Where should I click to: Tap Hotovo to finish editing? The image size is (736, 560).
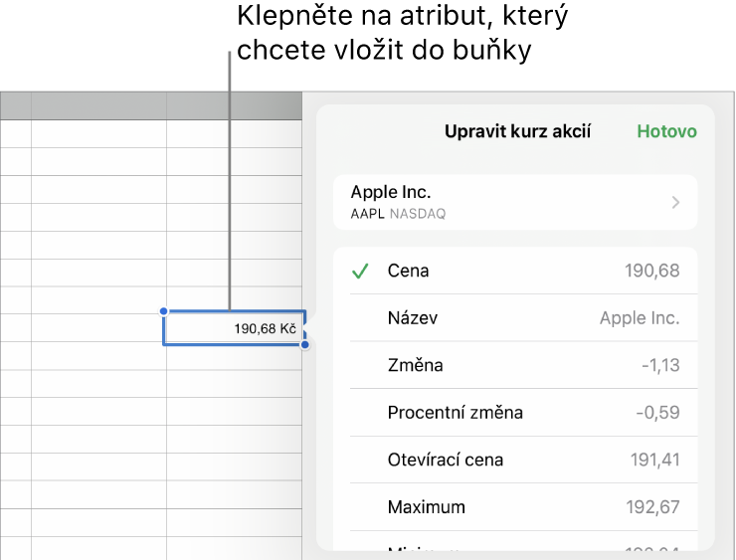tap(666, 131)
